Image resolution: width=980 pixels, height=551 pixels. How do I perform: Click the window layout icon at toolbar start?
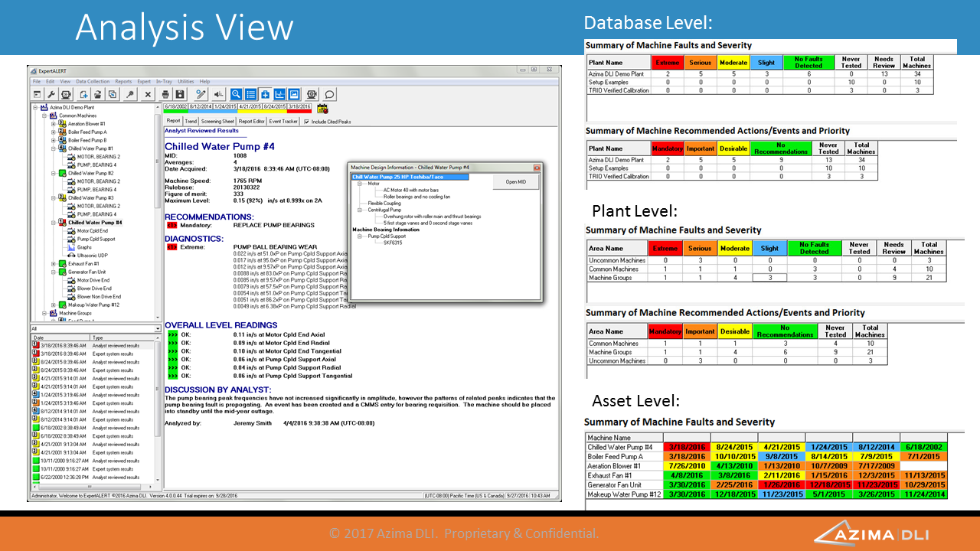pyautogui.click(x=38, y=94)
